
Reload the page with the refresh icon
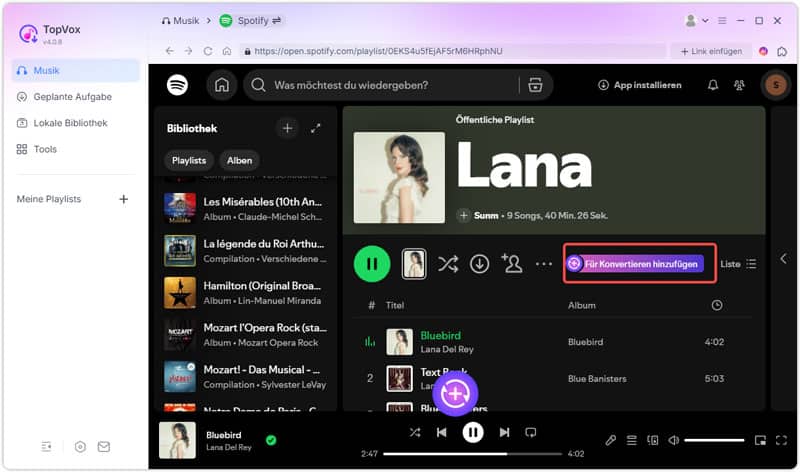tap(208, 51)
